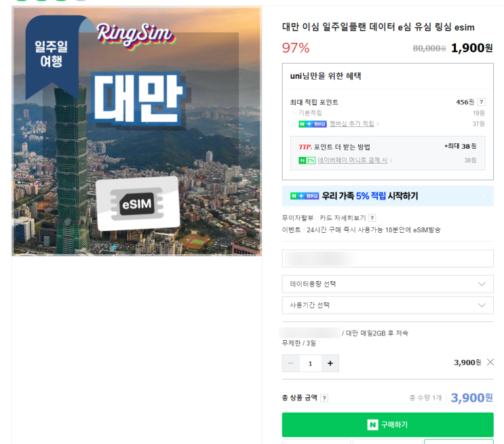This screenshot has width=504, height=444.
Task: Open the 사용기간 선택 dropdown
Action: 387,305
